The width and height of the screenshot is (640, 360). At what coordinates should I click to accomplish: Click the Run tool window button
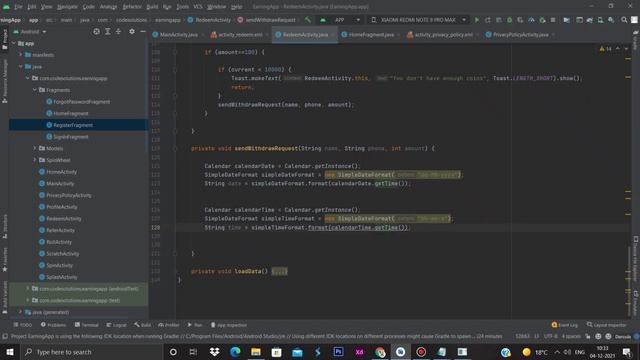point(195,325)
